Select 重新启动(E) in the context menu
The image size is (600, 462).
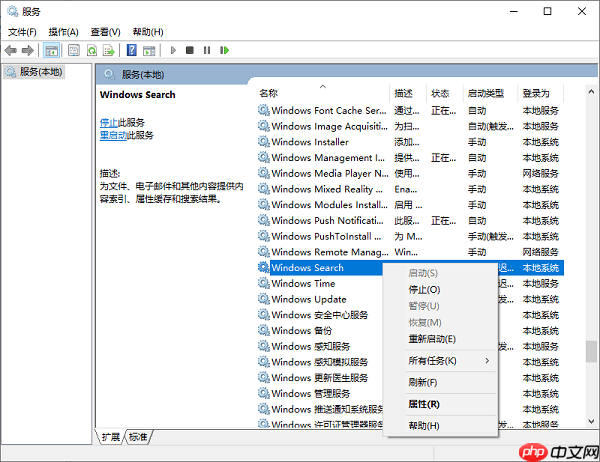[x=432, y=339]
